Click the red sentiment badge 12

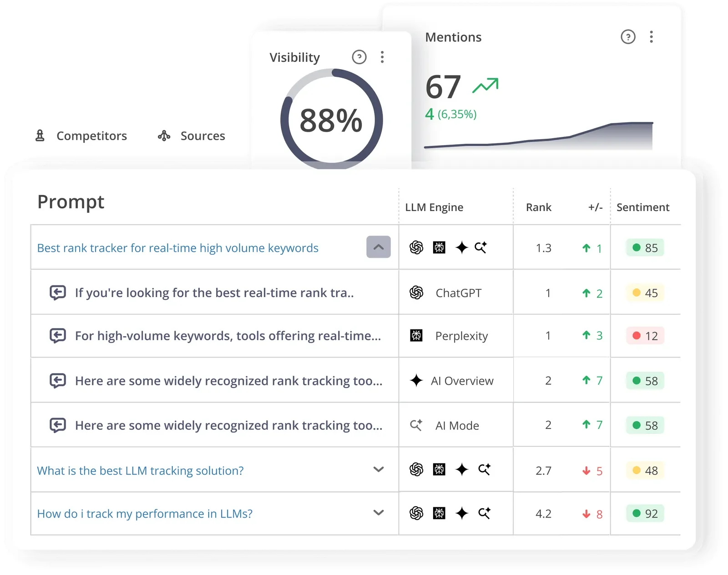645,336
